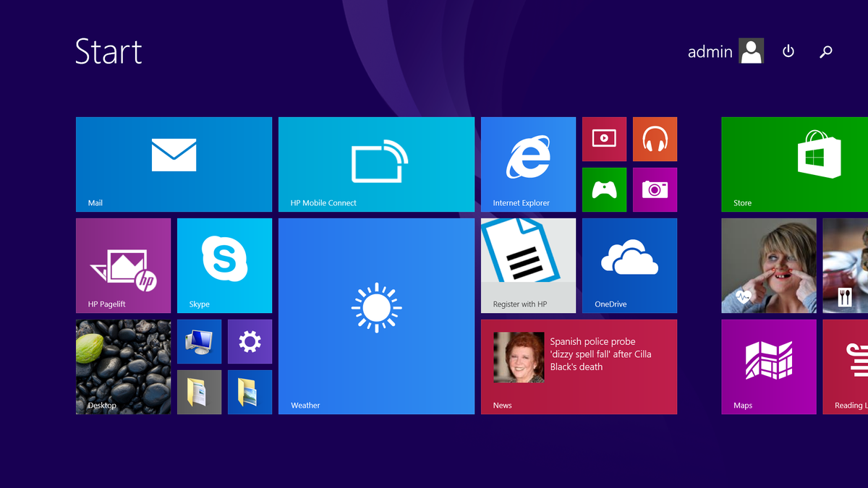Open the Skype app
Viewport: 868px width, 488px height.
click(x=224, y=265)
